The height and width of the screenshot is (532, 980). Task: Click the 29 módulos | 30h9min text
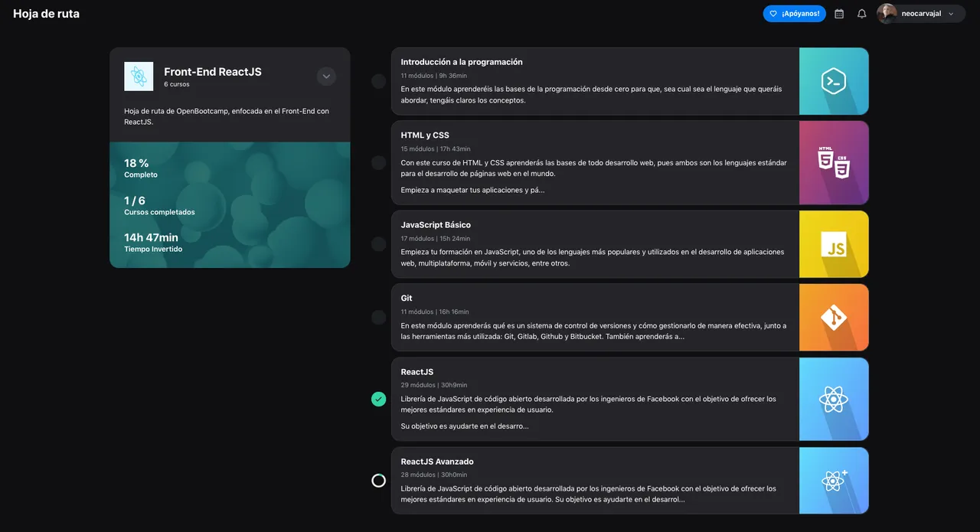(x=433, y=385)
